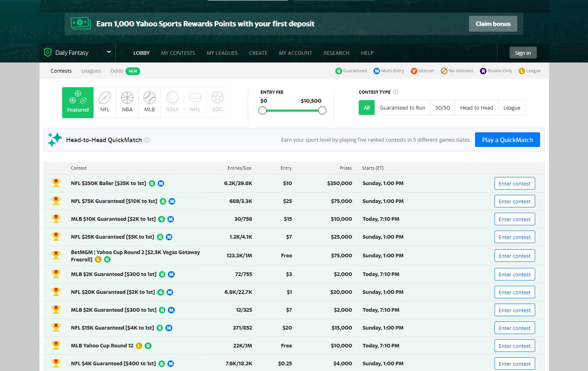588x371 pixels.
Task: Enter contest for NFL $25K Guaranteed
Action: (x=514, y=237)
